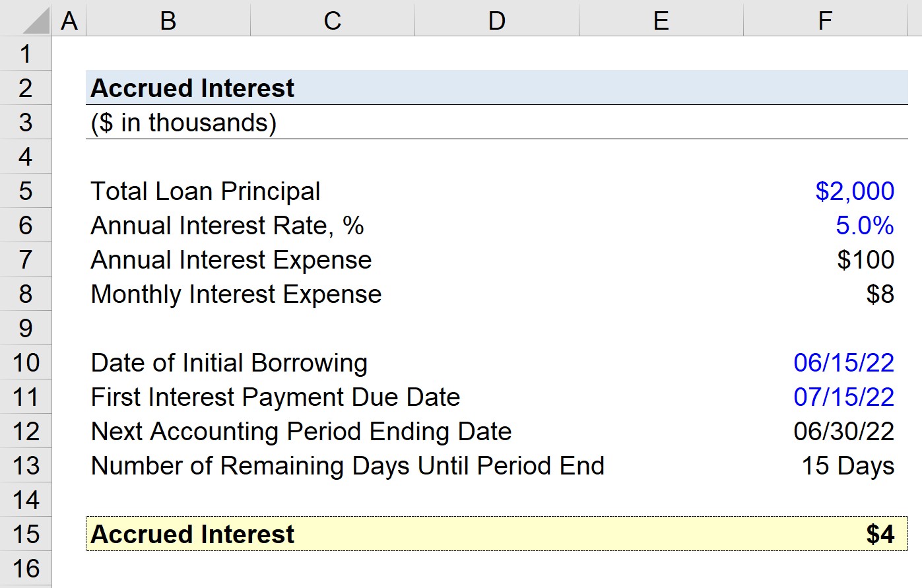Click the 06/30/22 period ending date

[x=843, y=432]
